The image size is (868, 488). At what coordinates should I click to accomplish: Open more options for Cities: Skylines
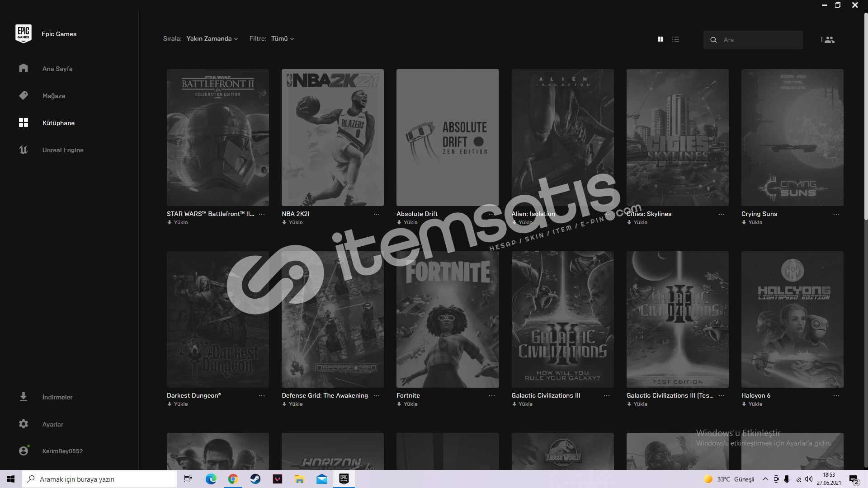tap(722, 214)
